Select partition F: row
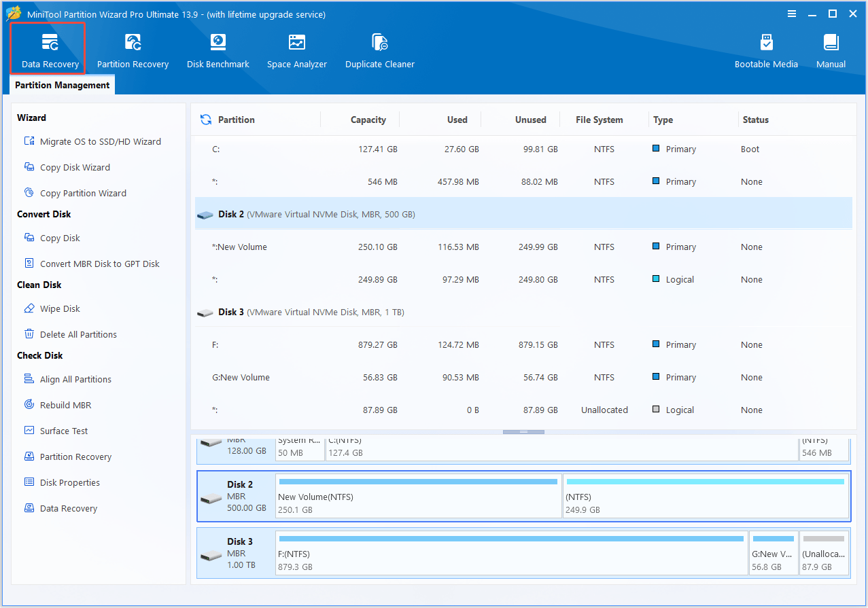 [x=523, y=345]
